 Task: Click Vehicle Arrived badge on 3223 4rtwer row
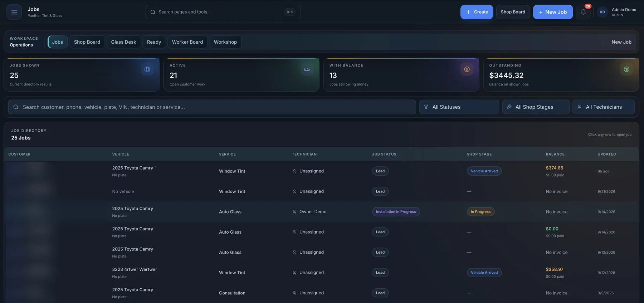(x=484, y=273)
